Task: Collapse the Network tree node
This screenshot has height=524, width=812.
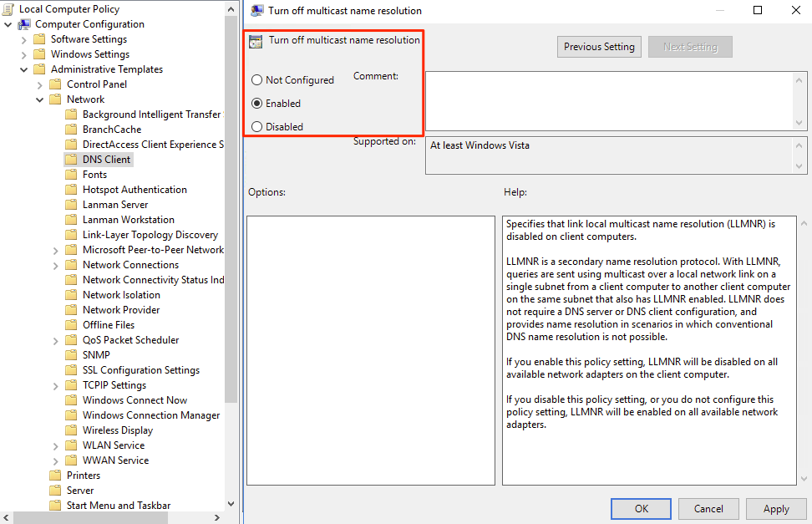Action: (39, 99)
